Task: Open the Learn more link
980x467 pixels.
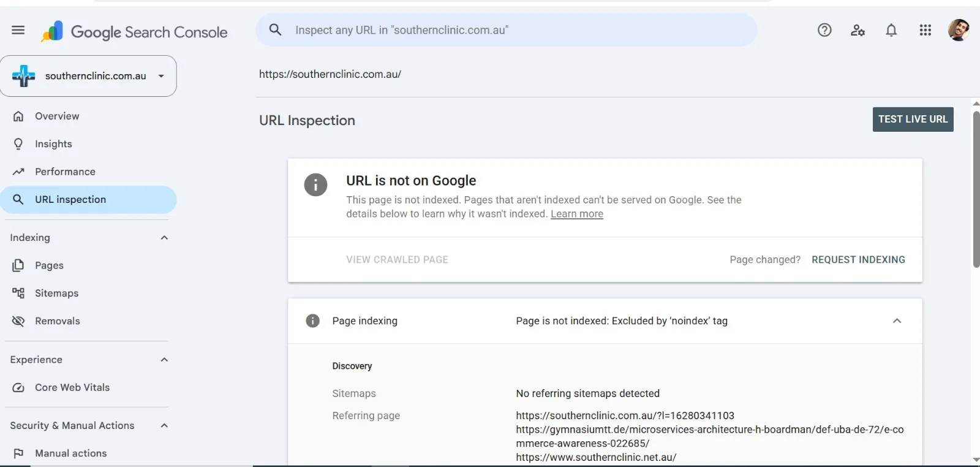Action: coord(577,214)
